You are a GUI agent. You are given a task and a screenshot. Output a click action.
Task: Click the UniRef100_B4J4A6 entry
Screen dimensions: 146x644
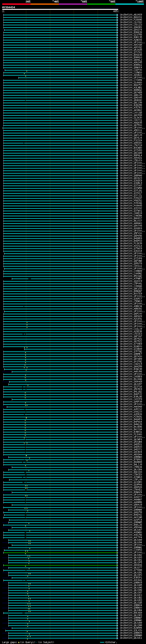(x=131, y=379)
